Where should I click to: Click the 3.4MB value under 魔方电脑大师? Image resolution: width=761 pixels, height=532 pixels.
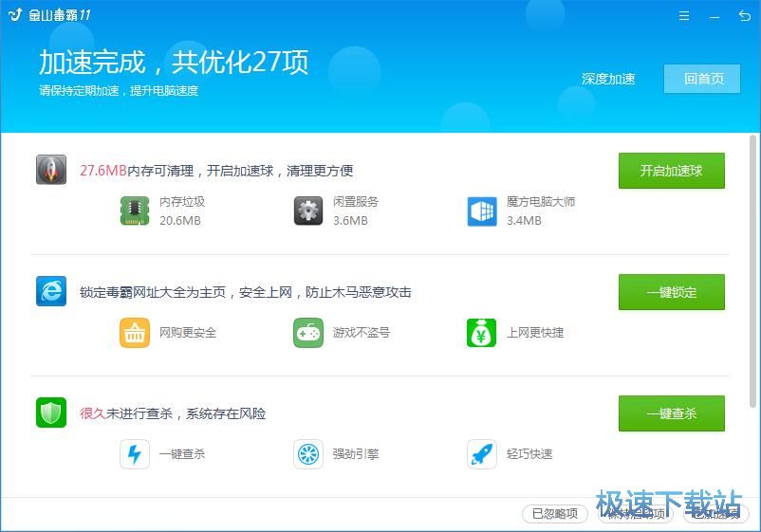[524, 221]
